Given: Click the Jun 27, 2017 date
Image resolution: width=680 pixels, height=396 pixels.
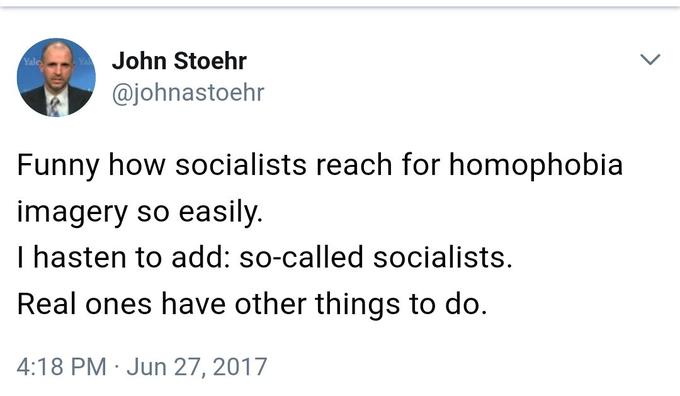Looking at the screenshot, I should coord(196,367).
